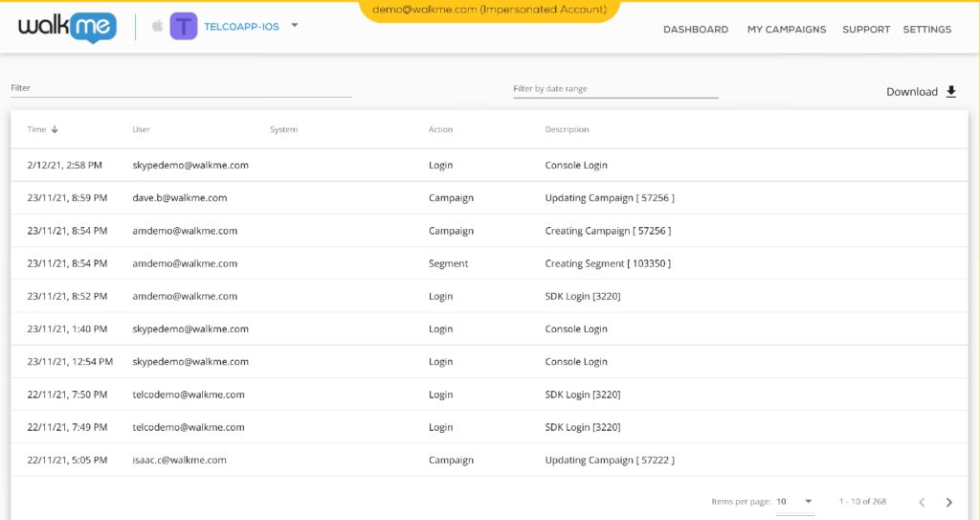980x520 pixels.
Task: Click into the Filter text field
Action: [181, 88]
